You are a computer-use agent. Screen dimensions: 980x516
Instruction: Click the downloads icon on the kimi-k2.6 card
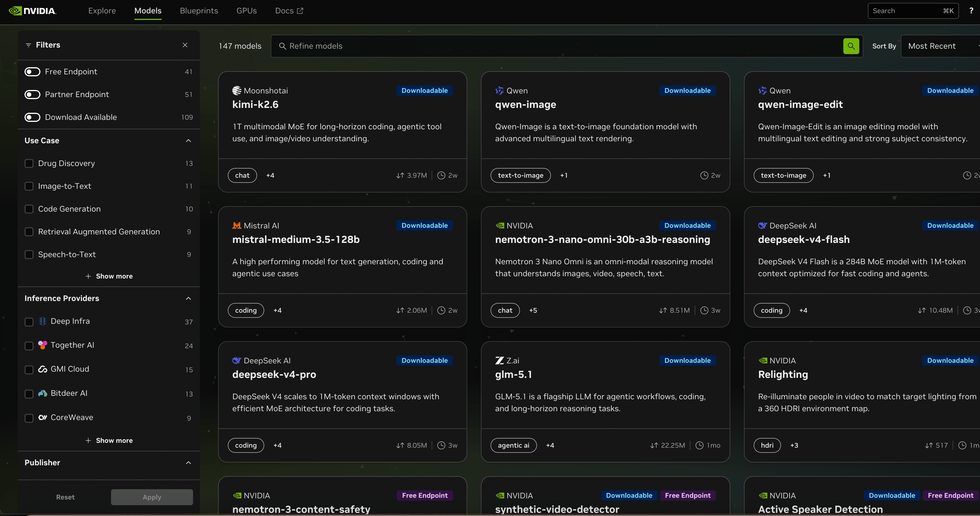point(400,175)
